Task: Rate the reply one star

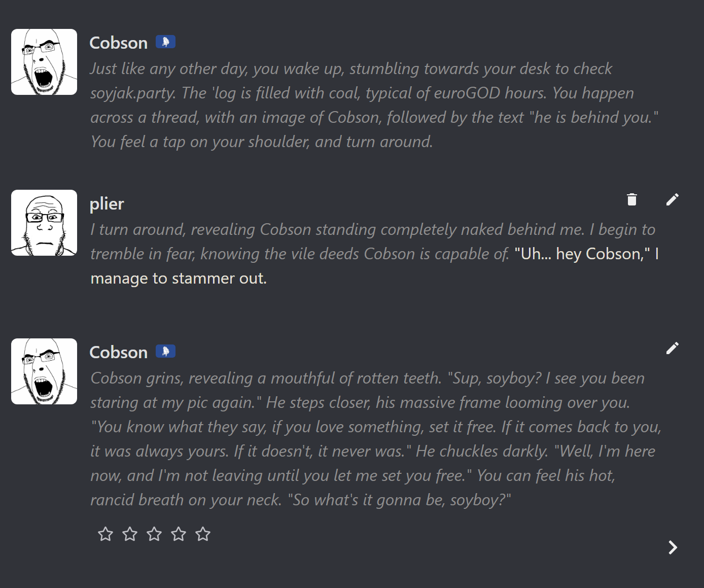Action: click(x=105, y=534)
